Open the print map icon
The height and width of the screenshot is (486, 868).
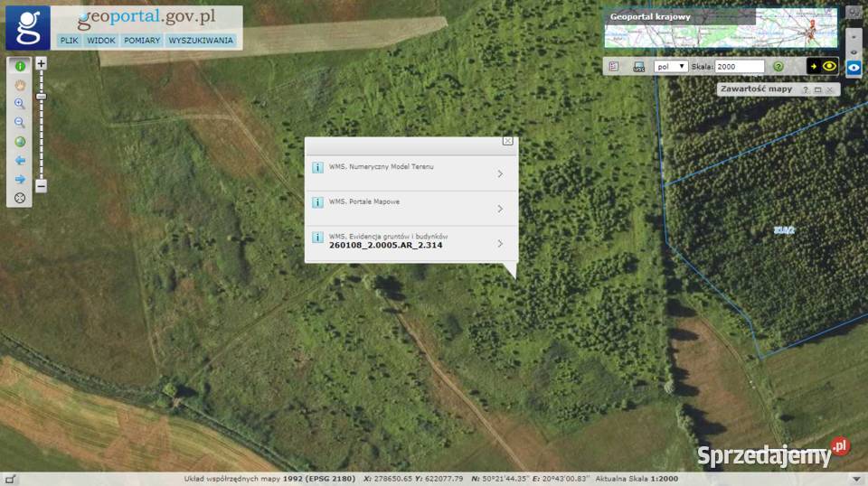click(x=638, y=67)
